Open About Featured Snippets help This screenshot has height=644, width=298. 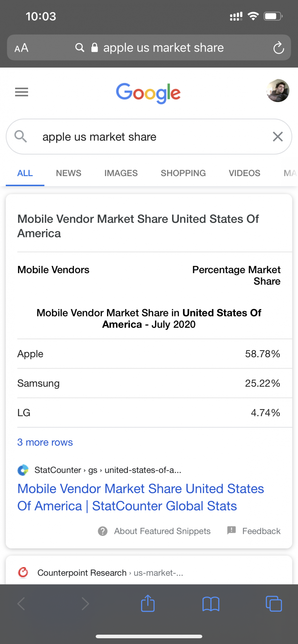pos(154,531)
